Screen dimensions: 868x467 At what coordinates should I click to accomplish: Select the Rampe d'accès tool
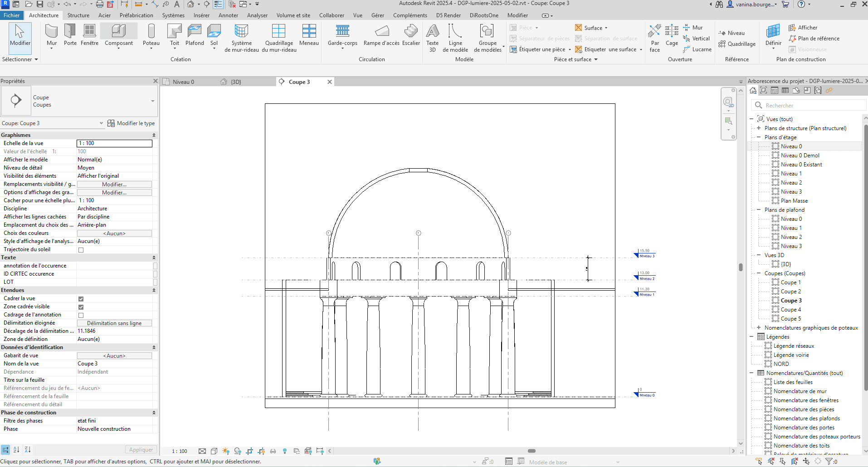(x=381, y=35)
